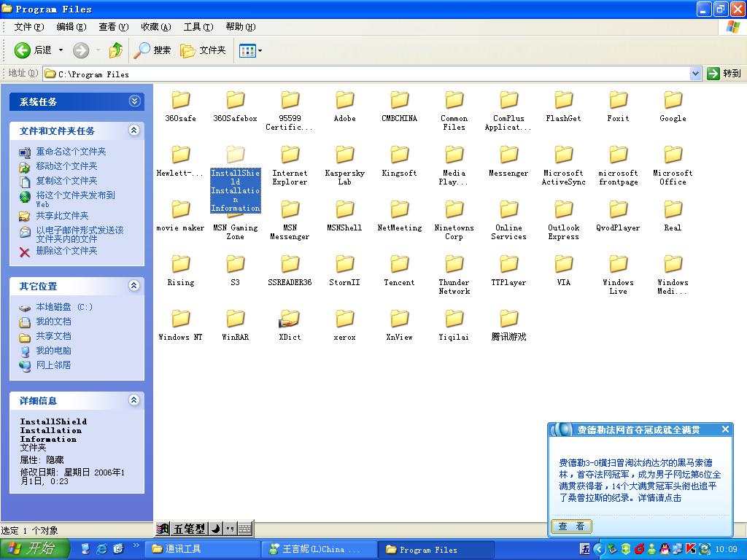Expand the 系统任务 panel

(133, 101)
